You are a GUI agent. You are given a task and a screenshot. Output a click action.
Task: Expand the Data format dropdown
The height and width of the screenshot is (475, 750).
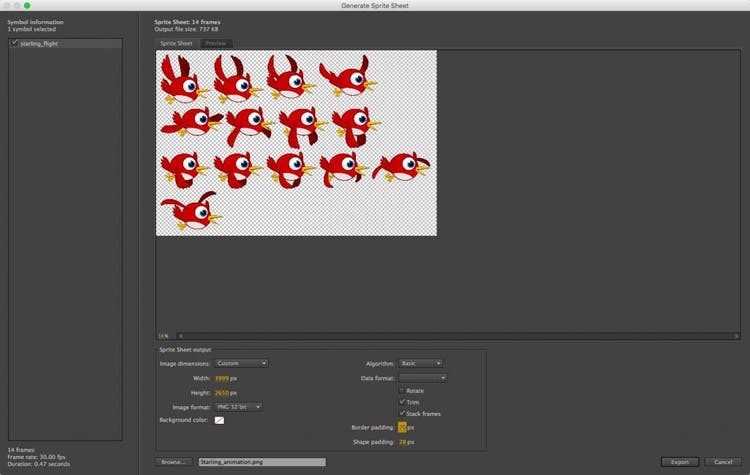point(422,378)
